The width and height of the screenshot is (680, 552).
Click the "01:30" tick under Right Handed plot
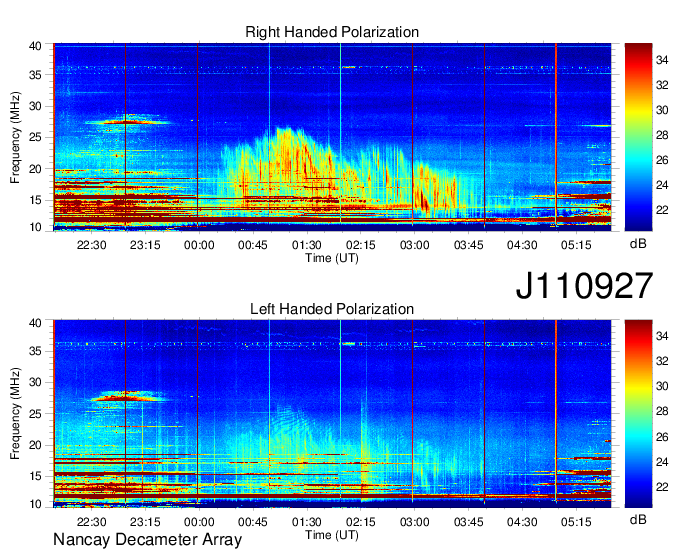click(x=307, y=245)
